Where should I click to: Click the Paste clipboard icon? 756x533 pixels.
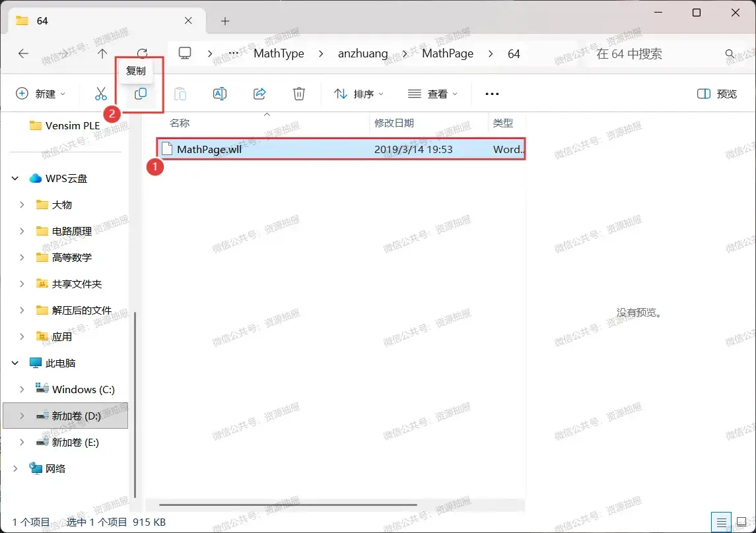[180, 94]
